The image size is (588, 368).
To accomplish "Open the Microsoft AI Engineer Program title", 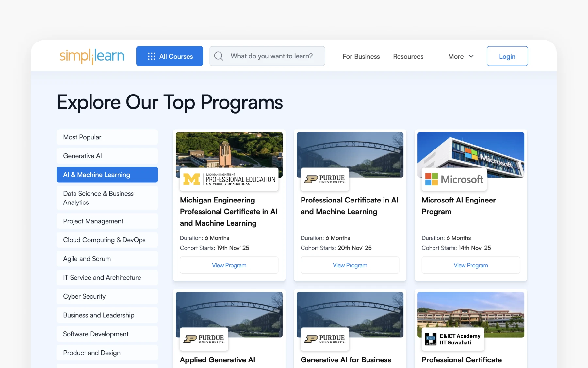I will pos(459,206).
